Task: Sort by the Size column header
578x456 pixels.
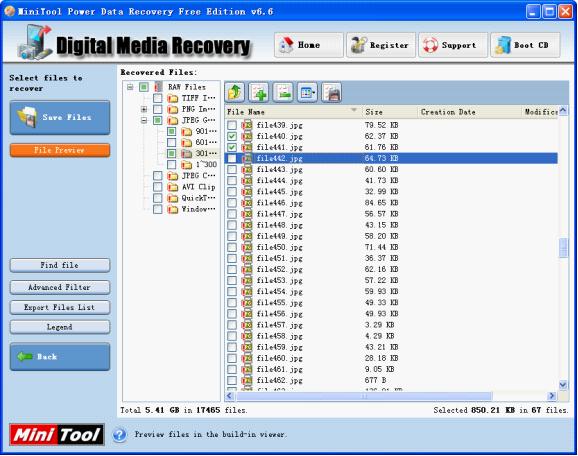Action: 389,112
